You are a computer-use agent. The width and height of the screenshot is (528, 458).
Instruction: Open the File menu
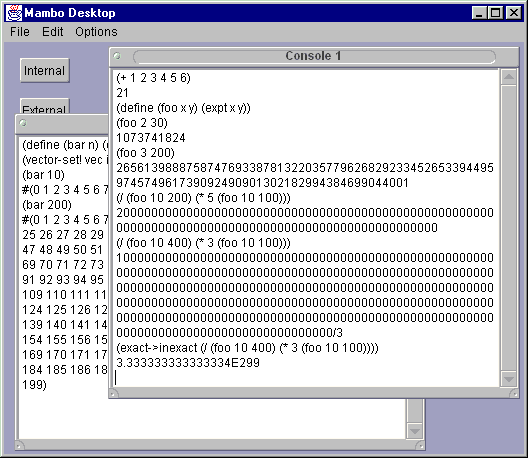(x=20, y=32)
